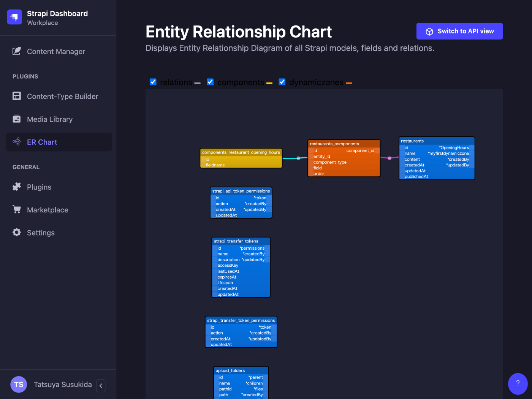Screen dimensions: 532x399
Task: Click OpeningHours relation in restaurants node
Action: click(454, 148)
